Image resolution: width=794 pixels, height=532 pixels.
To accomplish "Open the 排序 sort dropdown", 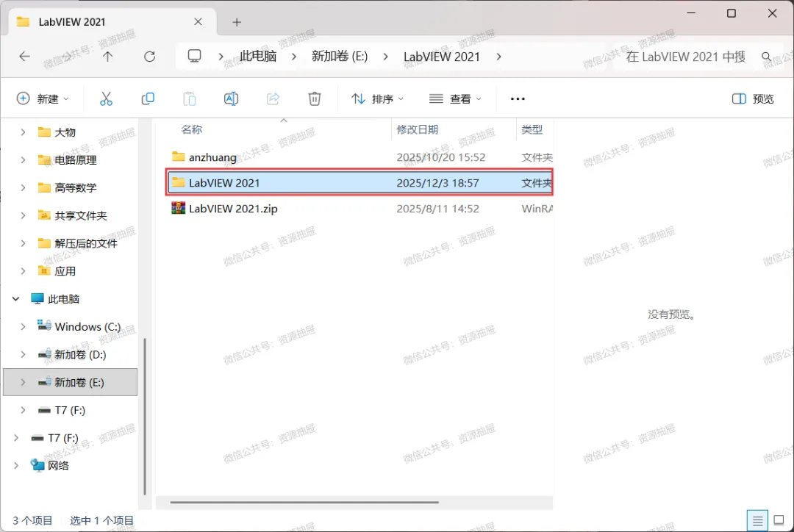I will (378, 98).
